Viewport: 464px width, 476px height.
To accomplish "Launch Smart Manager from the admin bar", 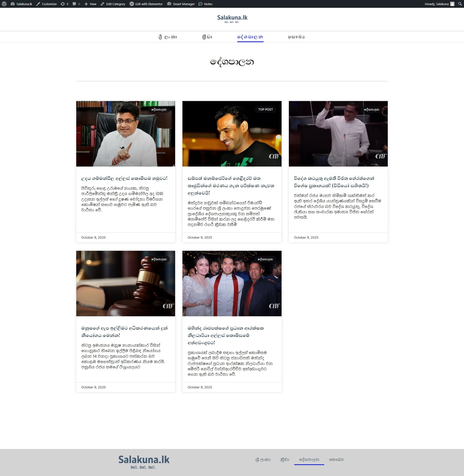I will [x=180, y=4].
